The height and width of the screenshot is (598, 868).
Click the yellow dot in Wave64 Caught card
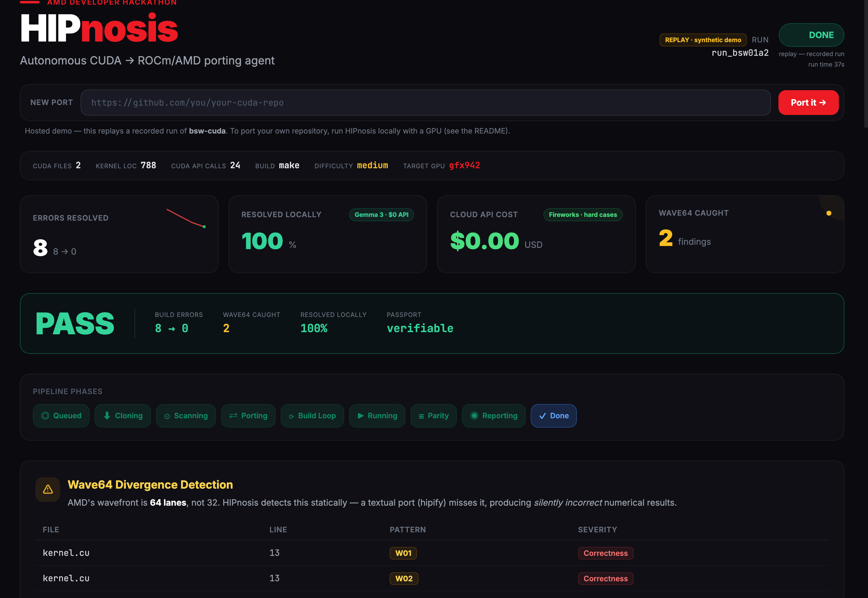[829, 213]
